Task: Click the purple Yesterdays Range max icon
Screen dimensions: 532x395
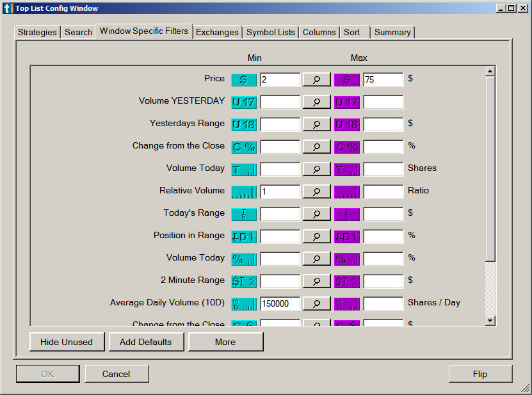Action: [x=347, y=125]
